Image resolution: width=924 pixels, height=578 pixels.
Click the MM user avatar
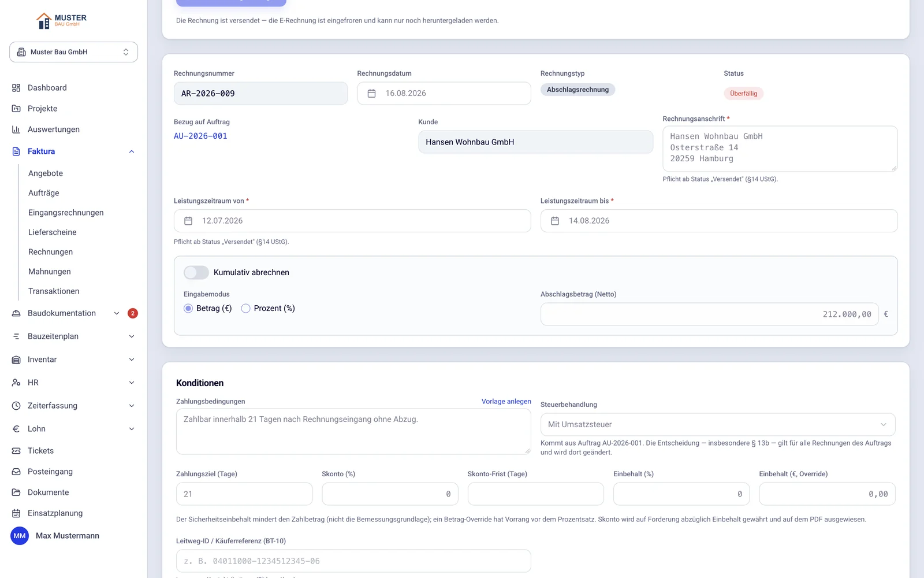[x=20, y=536]
